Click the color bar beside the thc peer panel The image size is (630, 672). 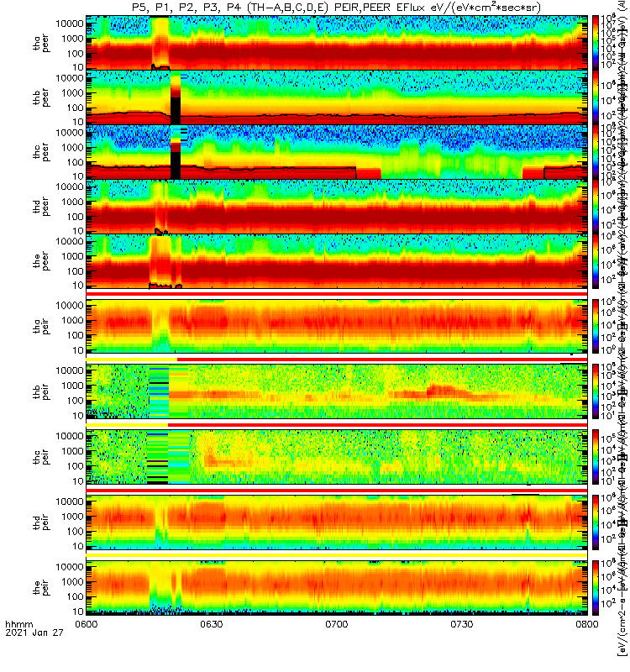tap(596, 152)
